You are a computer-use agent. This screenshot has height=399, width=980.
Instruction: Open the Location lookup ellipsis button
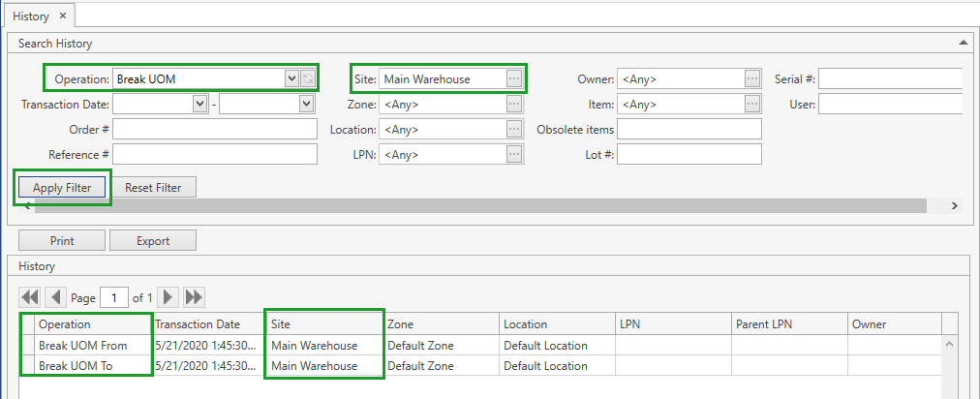pos(514,129)
